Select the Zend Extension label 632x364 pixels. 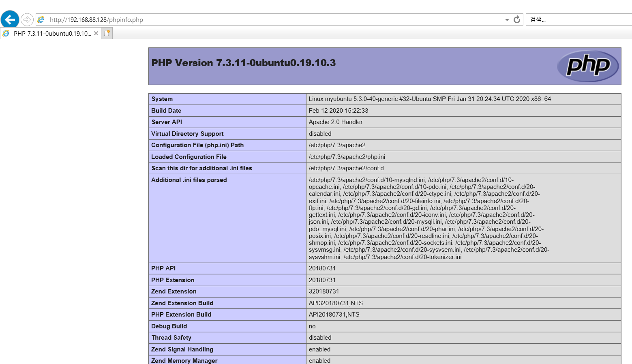[174, 291]
